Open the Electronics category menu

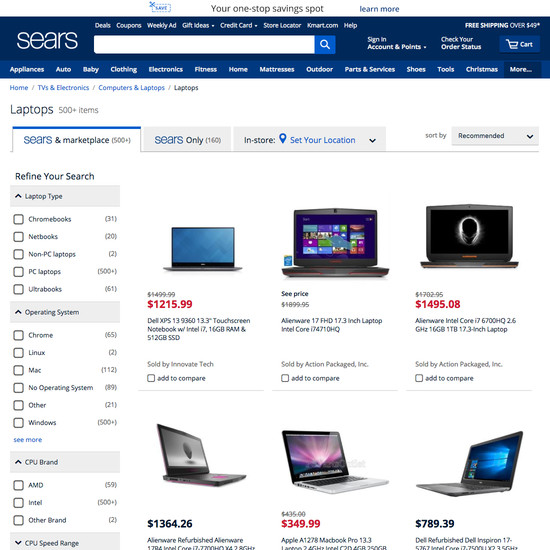point(166,69)
